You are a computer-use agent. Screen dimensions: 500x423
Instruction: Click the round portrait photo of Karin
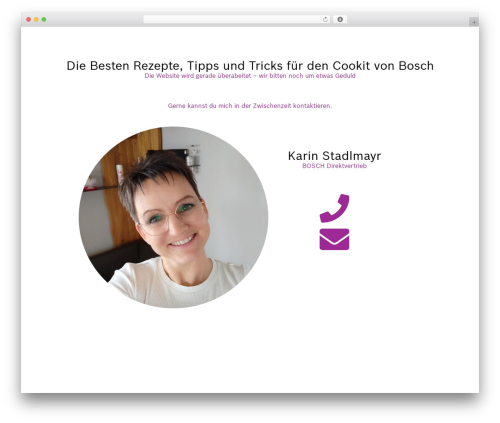[x=173, y=217]
